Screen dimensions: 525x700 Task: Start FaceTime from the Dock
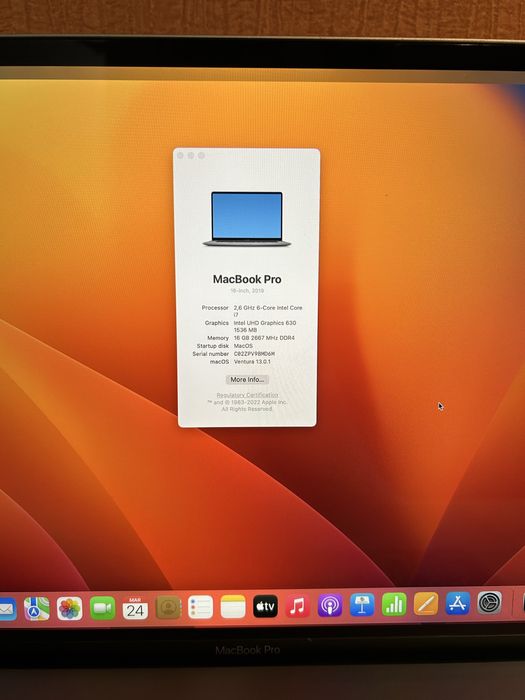(102, 608)
